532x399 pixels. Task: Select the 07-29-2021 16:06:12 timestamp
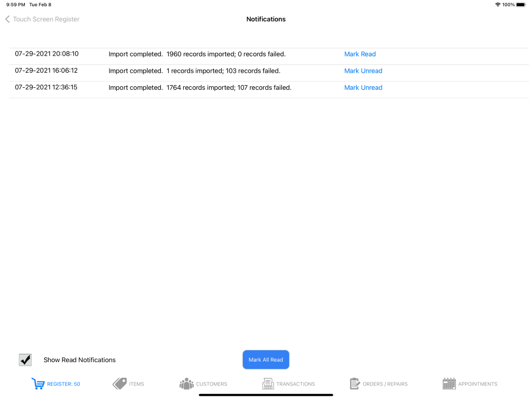[x=46, y=71]
